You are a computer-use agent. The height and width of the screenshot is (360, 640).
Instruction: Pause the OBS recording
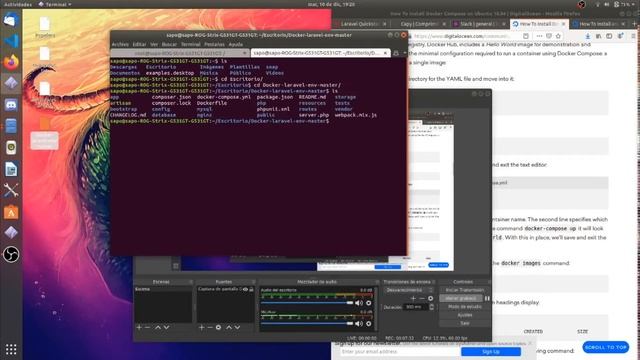tap(487, 298)
